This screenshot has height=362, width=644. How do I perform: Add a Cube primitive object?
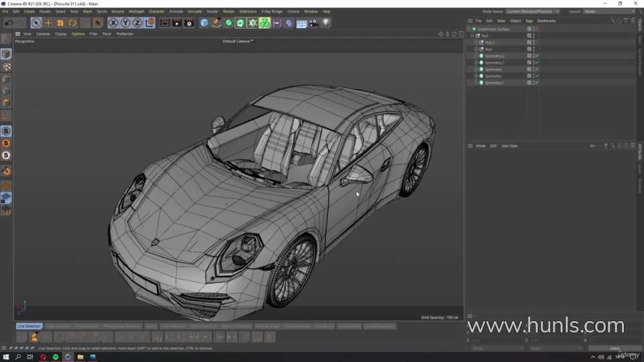pos(205,23)
